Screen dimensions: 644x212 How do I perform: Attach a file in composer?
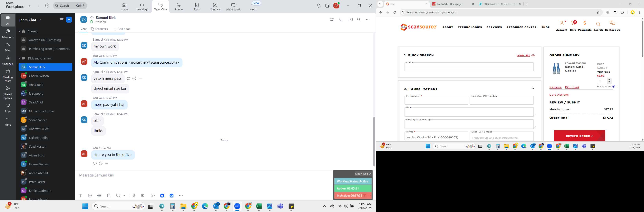[109, 196]
